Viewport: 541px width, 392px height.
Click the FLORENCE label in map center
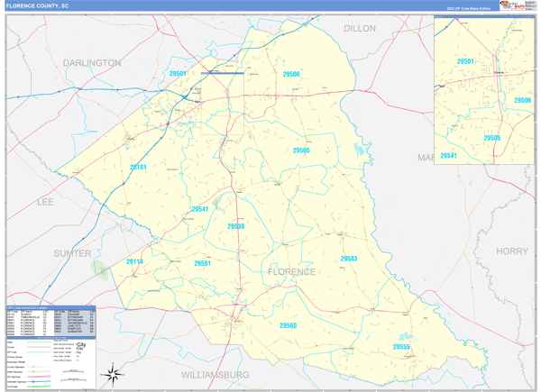click(x=291, y=271)
